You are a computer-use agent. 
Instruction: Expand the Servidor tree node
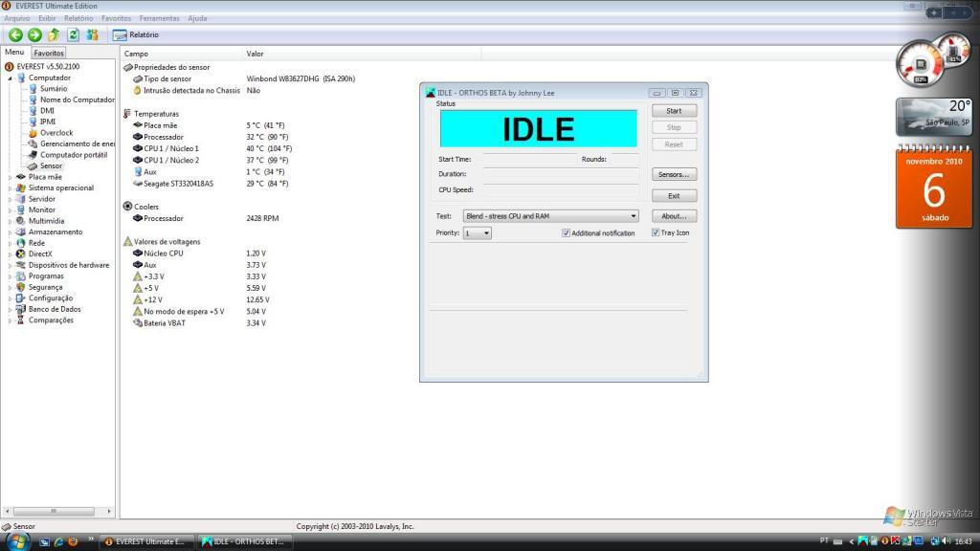[10, 199]
